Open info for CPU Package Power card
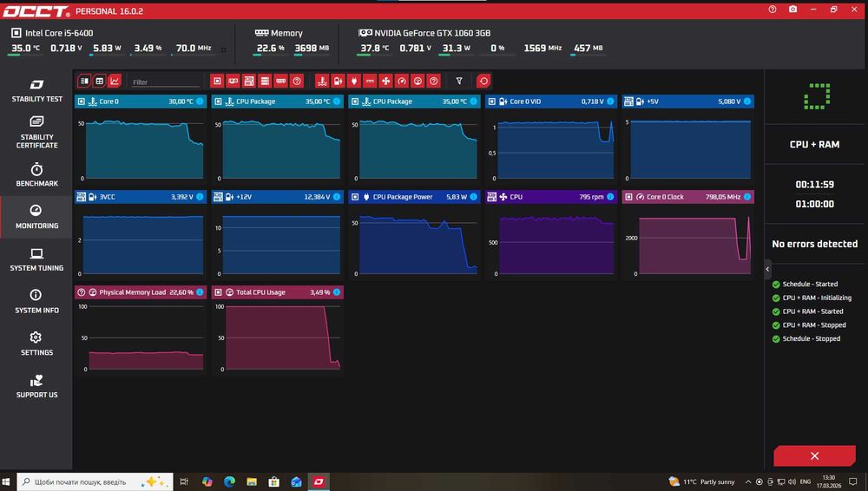Screen dimensions: 868x491 click(473, 197)
